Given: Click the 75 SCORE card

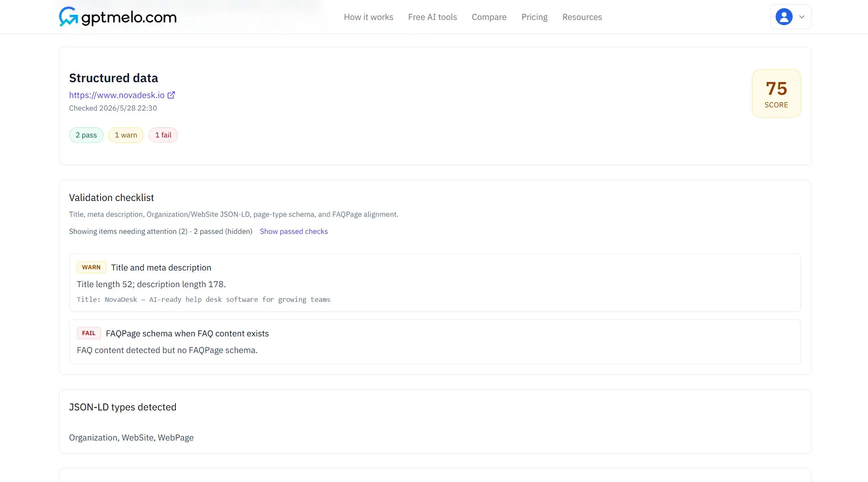Looking at the screenshot, I should tap(776, 94).
